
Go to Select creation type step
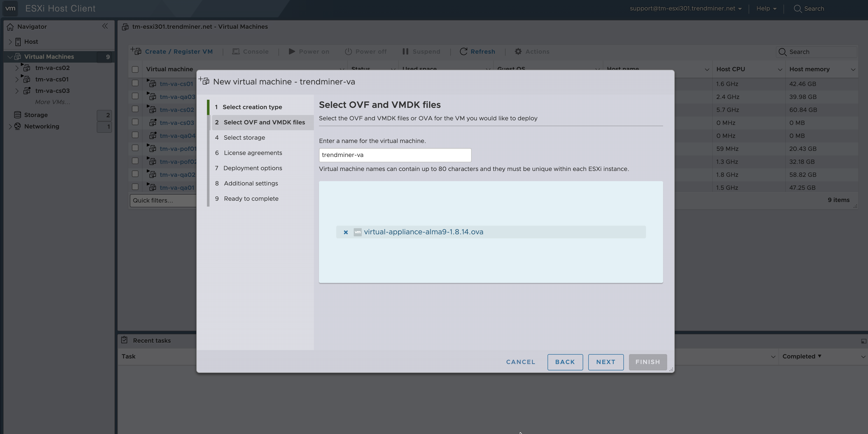252,107
